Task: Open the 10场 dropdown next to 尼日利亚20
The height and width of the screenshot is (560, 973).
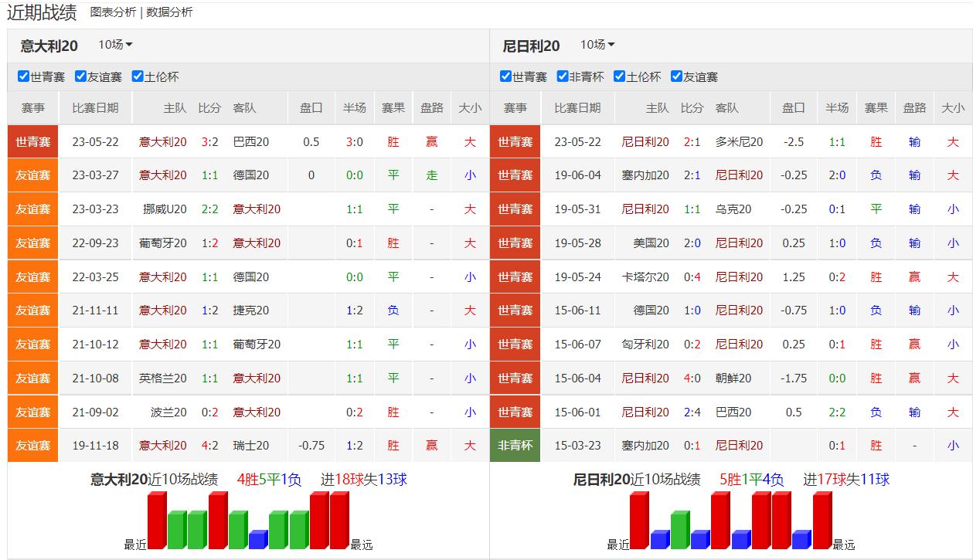Action: 598,45
